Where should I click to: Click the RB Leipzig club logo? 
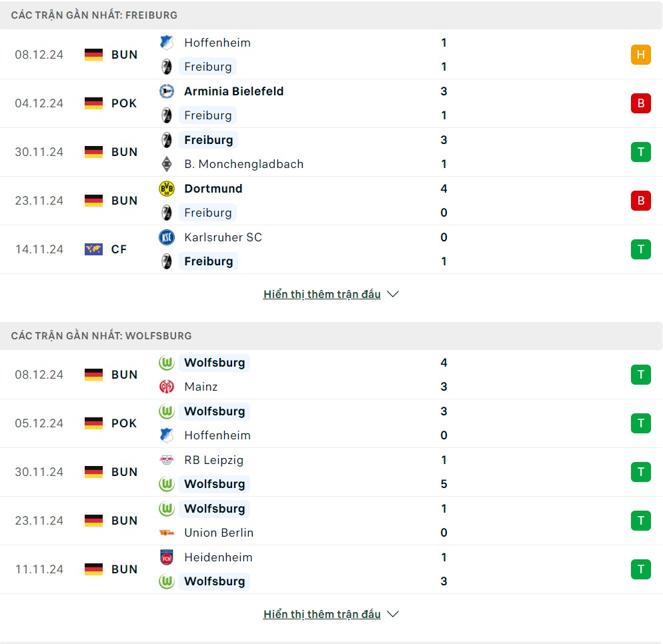click(166, 460)
